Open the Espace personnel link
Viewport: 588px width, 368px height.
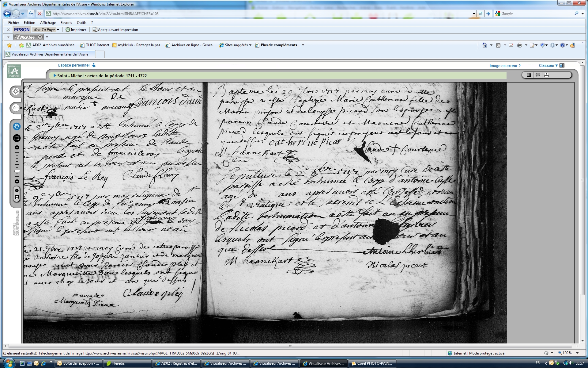point(74,65)
